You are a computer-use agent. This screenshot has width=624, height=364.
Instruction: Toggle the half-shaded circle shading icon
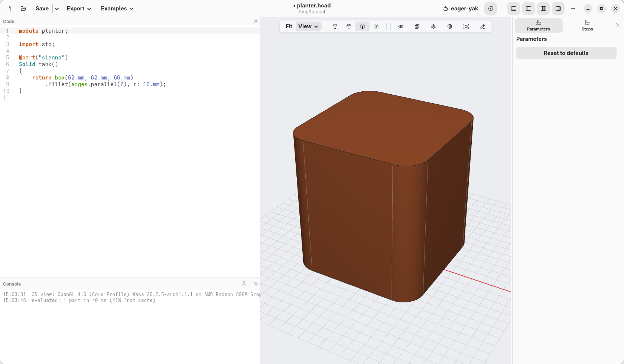click(x=450, y=26)
